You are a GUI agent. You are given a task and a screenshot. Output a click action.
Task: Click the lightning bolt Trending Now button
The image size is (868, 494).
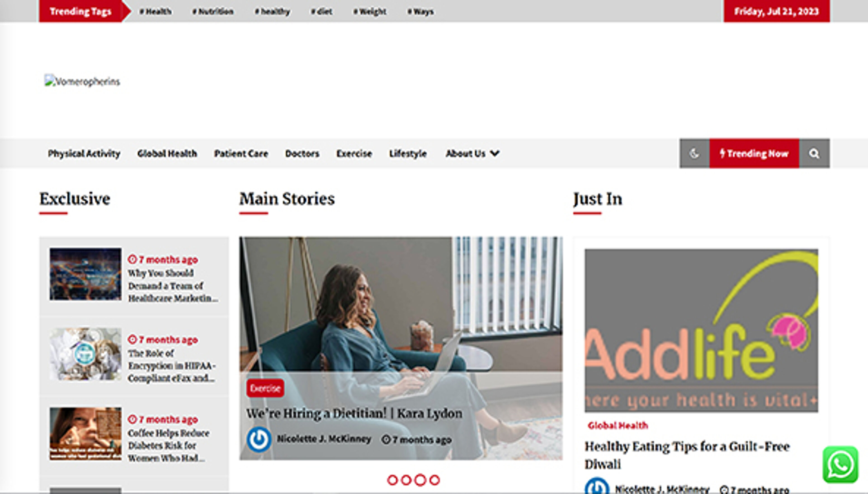coord(754,153)
